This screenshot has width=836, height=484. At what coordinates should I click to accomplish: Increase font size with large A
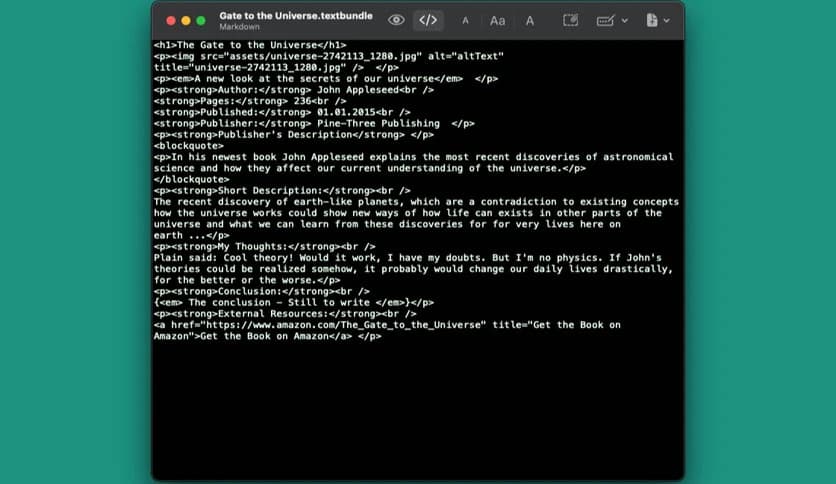[529, 21]
